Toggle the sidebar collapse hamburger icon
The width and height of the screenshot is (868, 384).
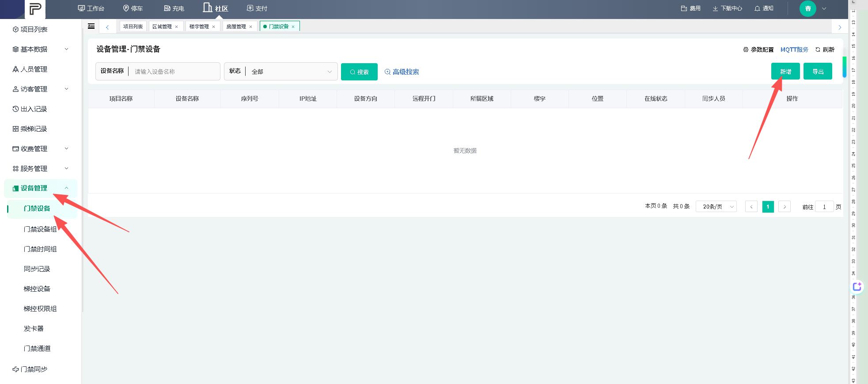click(91, 26)
